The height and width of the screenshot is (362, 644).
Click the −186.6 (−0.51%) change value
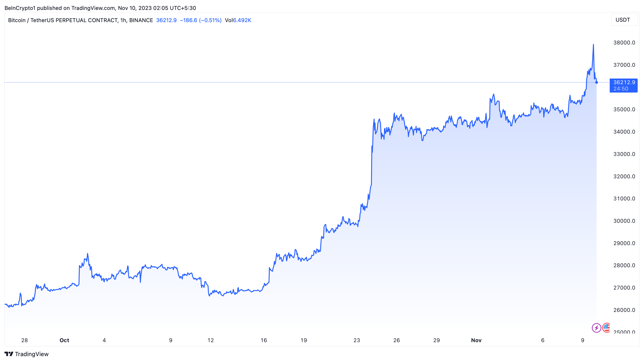click(x=201, y=20)
